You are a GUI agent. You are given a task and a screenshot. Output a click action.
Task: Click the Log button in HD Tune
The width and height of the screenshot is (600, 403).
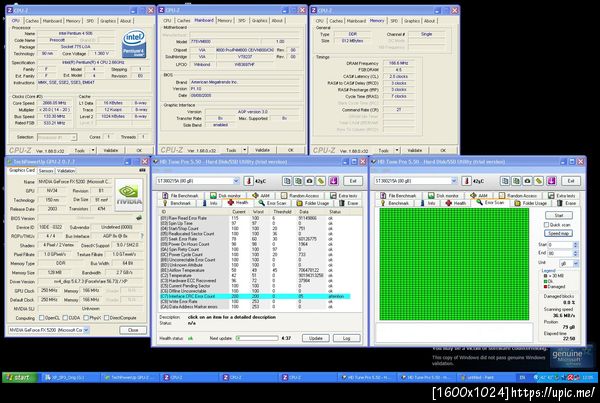click(x=346, y=338)
